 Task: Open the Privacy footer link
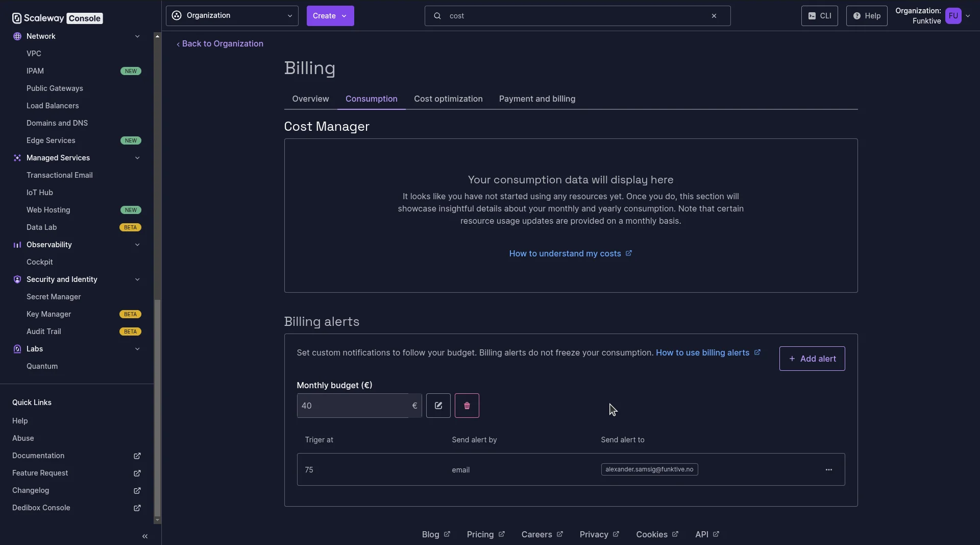599,534
